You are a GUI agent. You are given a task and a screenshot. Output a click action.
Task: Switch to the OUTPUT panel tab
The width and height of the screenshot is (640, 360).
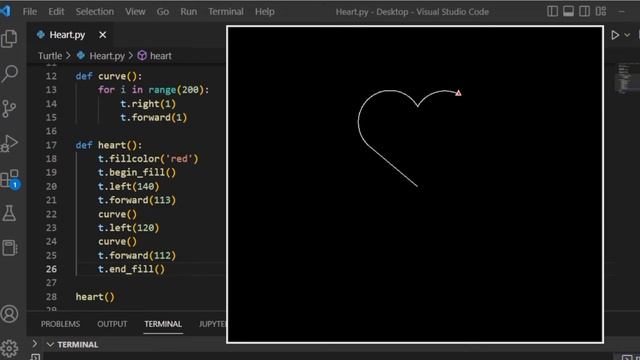point(112,324)
